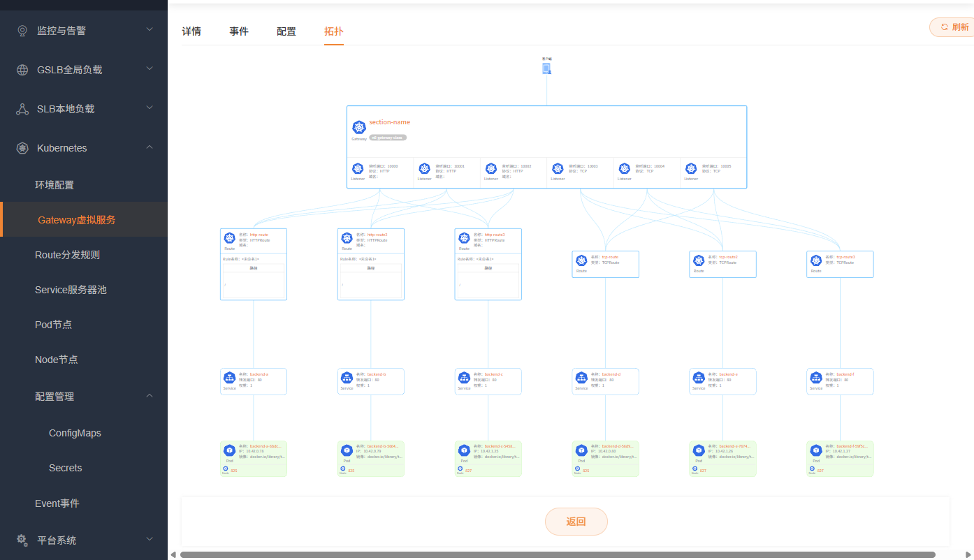
Task: Switch to the 配置 tab
Action: click(x=286, y=31)
